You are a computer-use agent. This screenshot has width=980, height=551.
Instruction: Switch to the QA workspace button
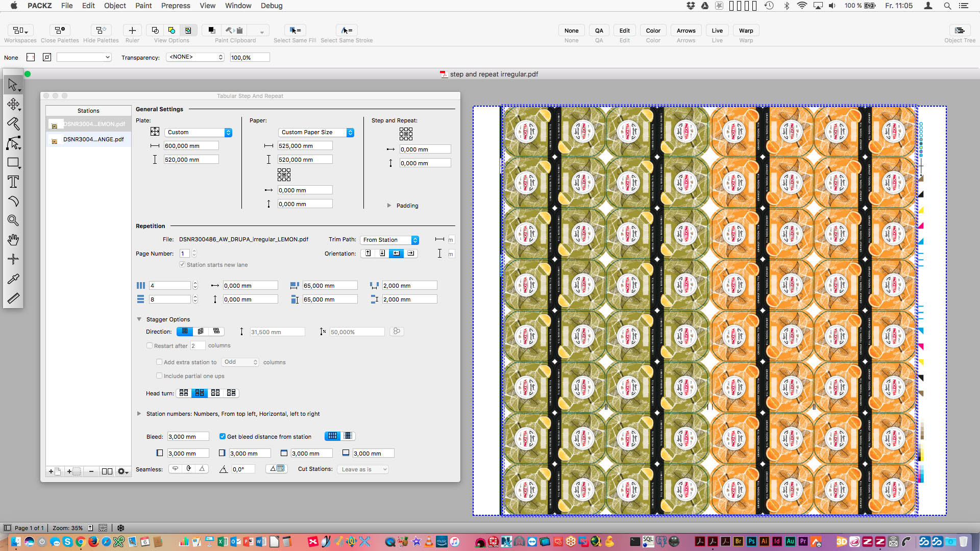point(599,31)
